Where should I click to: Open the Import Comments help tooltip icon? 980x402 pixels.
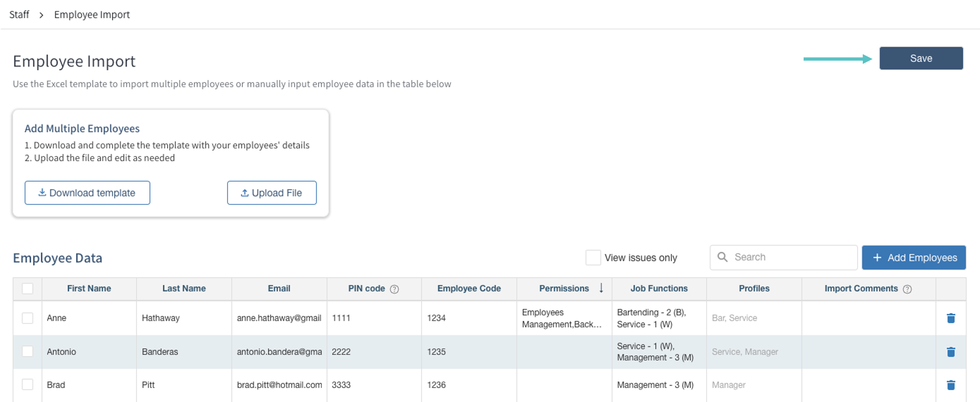(907, 289)
